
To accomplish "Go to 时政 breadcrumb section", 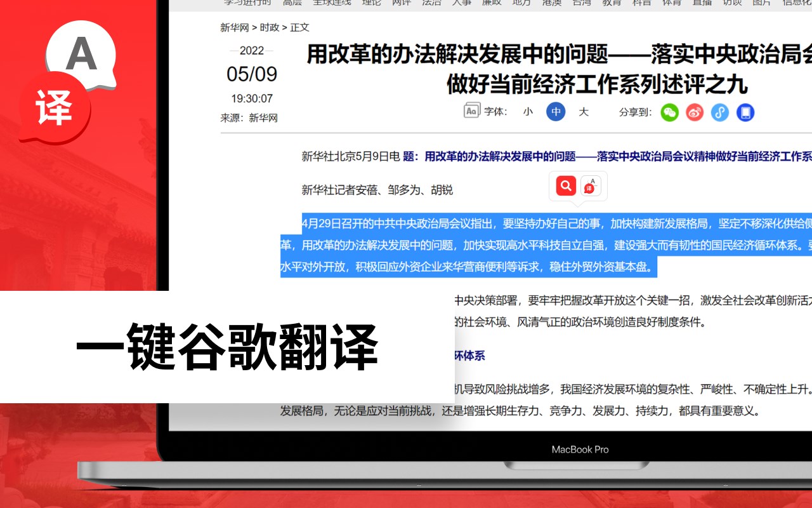I will (x=270, y=27).
